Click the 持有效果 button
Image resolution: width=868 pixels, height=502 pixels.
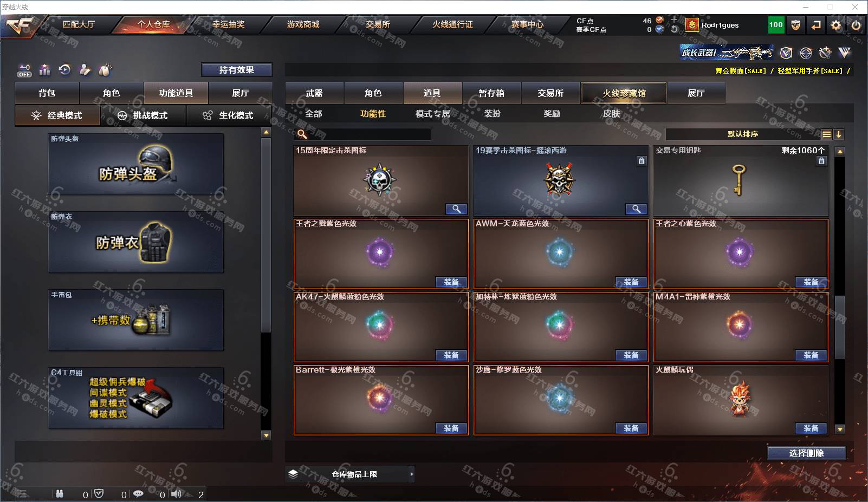click(237, 70)
